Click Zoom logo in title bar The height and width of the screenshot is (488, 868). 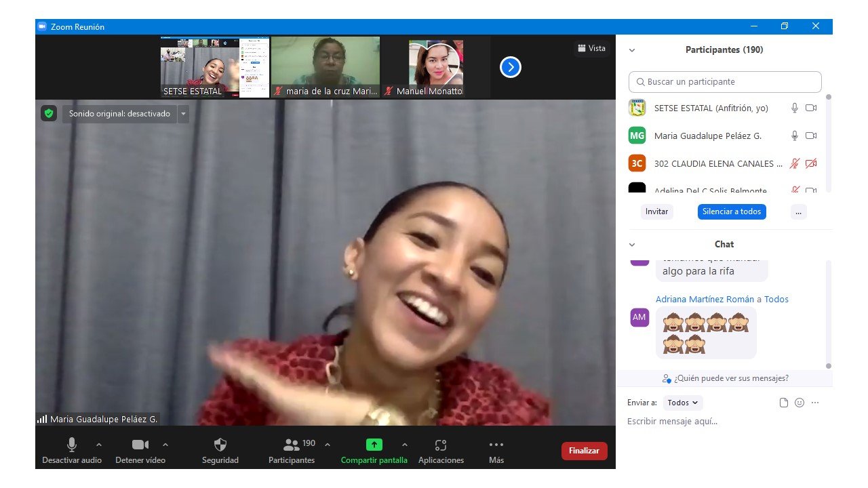tap(42, 26)
